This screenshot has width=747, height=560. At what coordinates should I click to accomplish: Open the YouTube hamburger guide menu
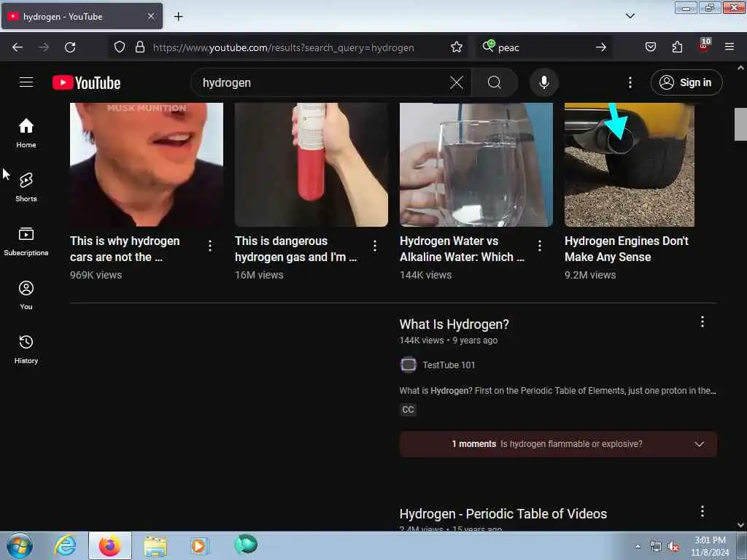tap(26, 82)
